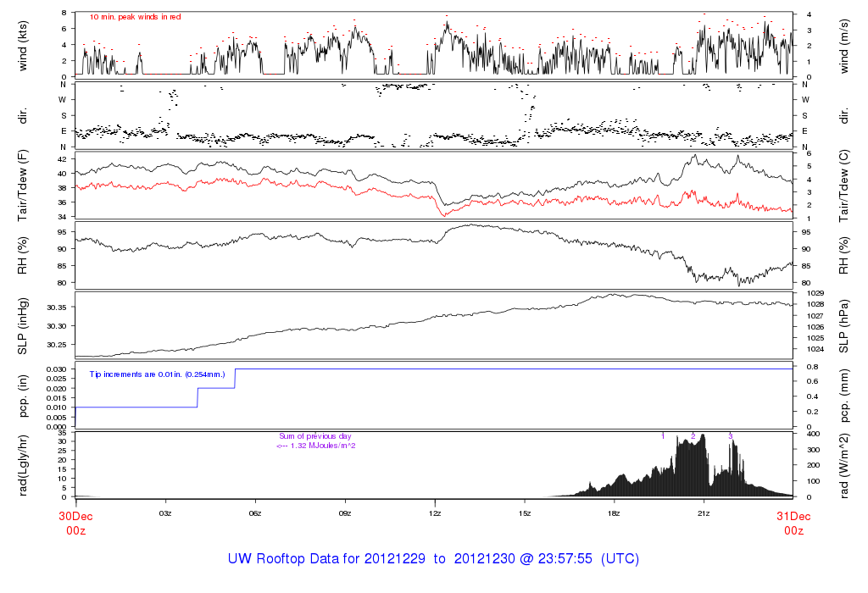Click the '1.32 MJoules/m^2' value
Viewport: 868px width, 593px height.
point(323,446)
